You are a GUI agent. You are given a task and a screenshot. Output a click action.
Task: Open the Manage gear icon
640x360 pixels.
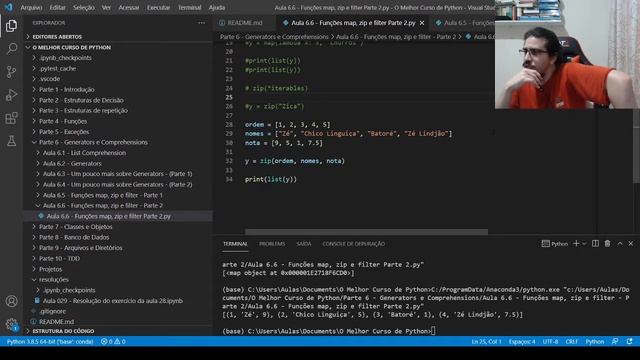click(x=11, y=324)
